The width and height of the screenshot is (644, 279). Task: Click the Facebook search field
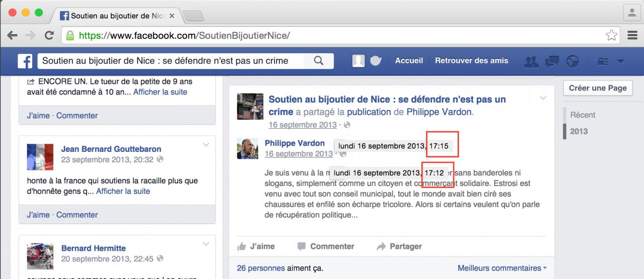[171, 61]
